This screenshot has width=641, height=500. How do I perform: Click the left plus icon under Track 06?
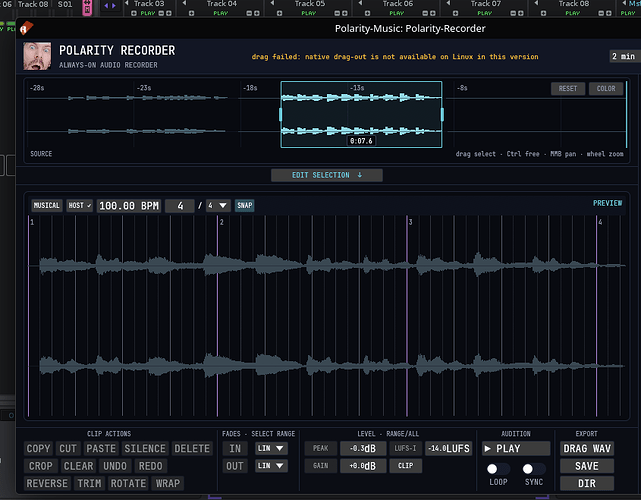[367, 13]
